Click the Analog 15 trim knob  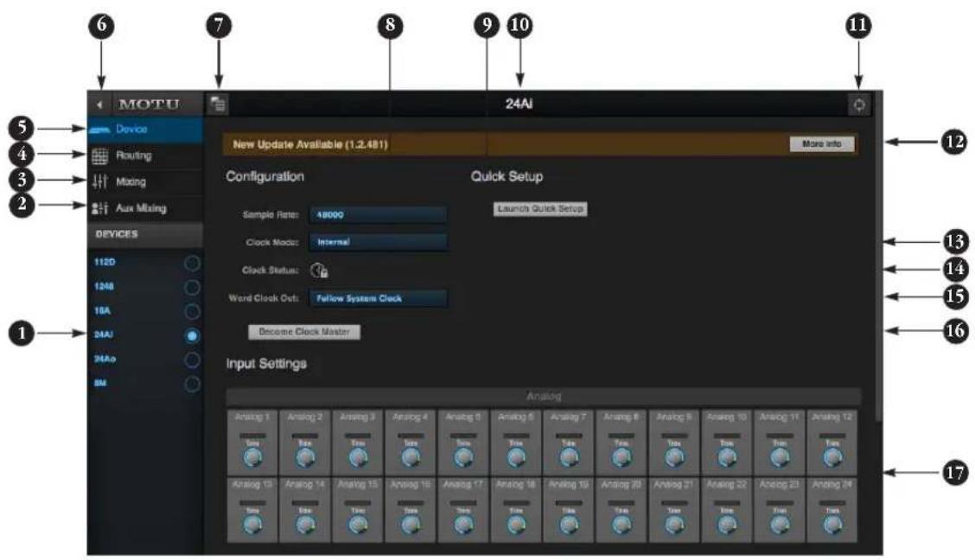pos(358,525)
